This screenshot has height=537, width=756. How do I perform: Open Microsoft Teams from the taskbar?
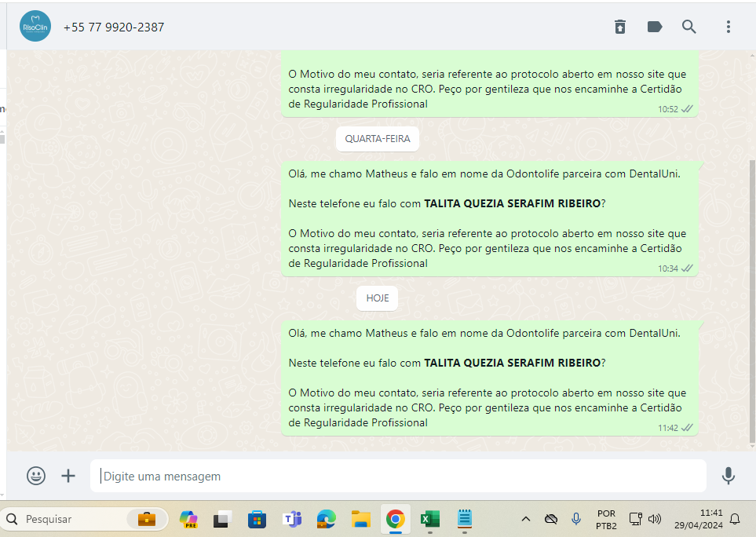coord(292,519)
